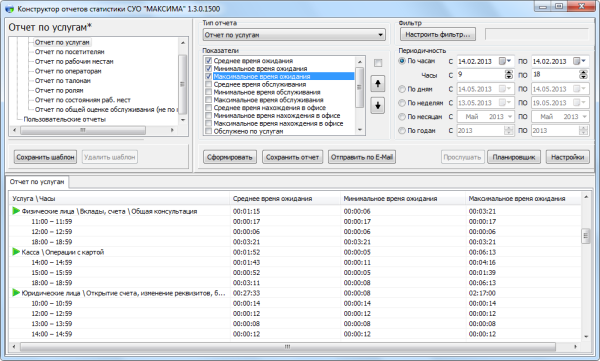This screenshot has height=361, width=600.
Task: Click 'Среднее время ожидания' column header
Action: (285, 198)
